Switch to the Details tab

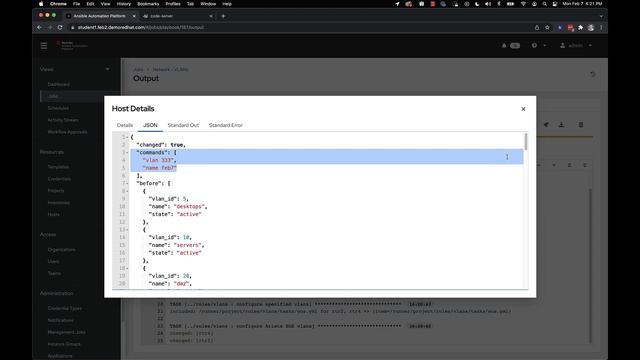coord(125,125)
